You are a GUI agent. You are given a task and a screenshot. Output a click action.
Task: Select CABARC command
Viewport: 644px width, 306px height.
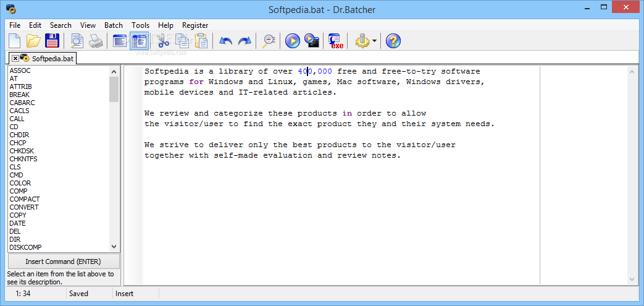(x=58, y=103)
